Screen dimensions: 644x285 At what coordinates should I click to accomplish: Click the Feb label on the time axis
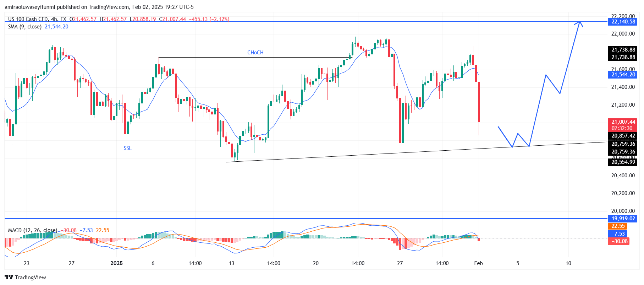478,263
